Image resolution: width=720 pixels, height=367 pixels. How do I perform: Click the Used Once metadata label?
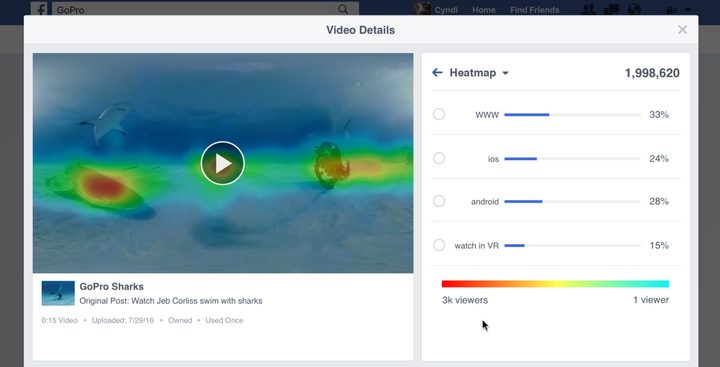(225, 321)
